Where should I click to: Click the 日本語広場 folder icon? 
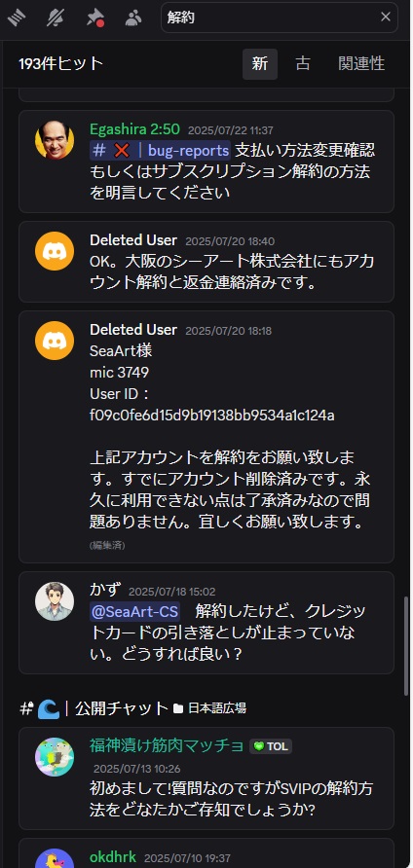(x=178, y=708)
